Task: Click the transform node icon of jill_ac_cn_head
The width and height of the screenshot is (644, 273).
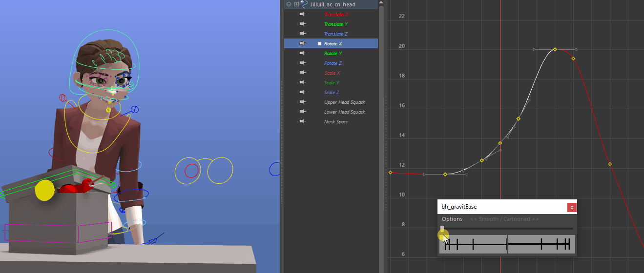Action: pos(305,4)
